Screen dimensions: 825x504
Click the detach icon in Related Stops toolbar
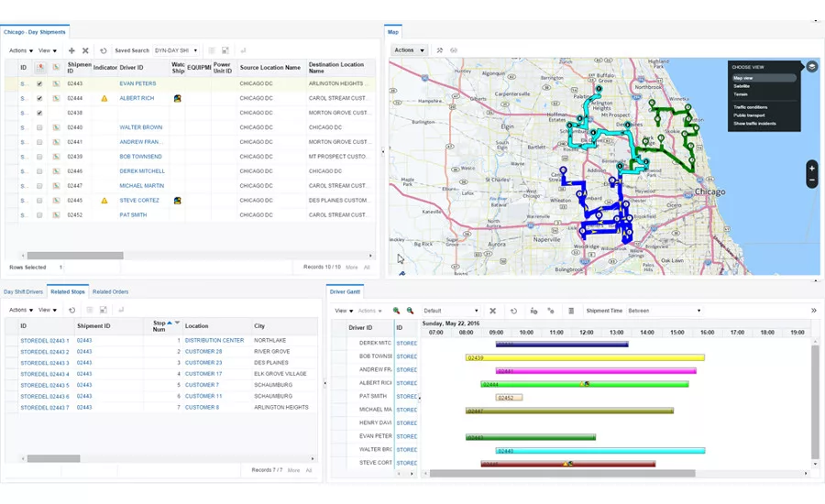tap(103, 310)
